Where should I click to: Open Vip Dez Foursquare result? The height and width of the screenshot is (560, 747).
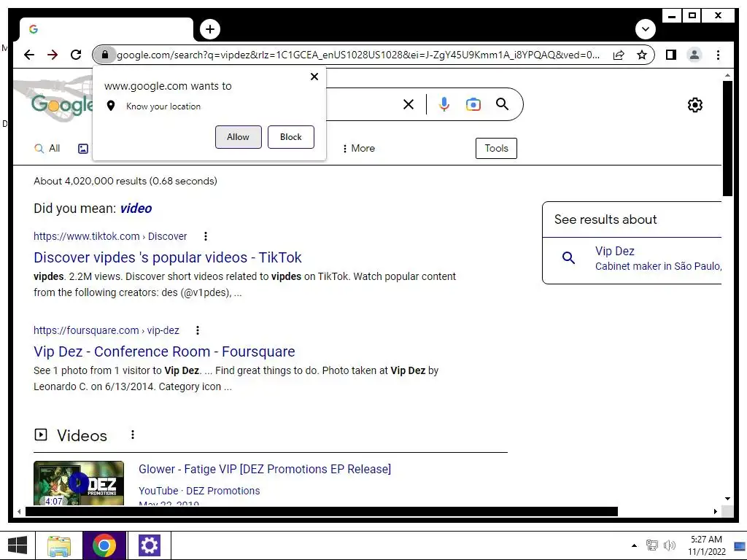164,352
